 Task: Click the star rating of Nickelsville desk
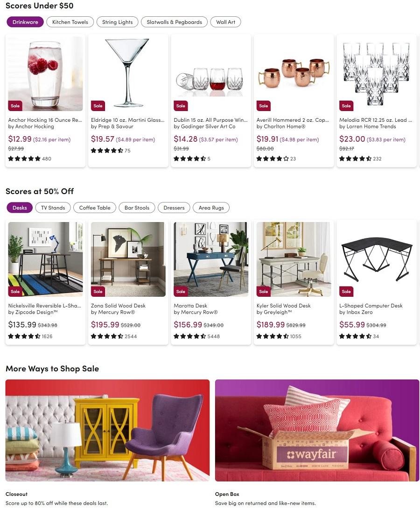[x=24, y=336]
